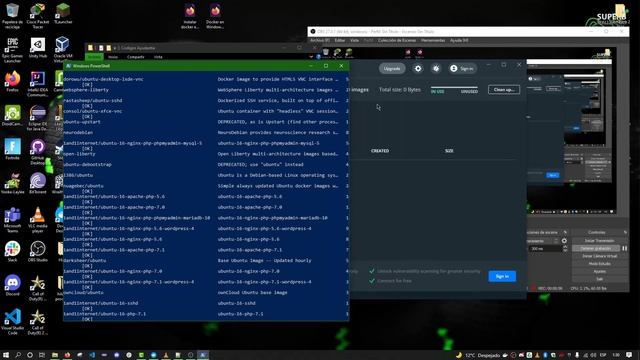The height and width of the screenshot is (360, 640).
Task: Click Ajustes in OBS controls
Action: coord(600,271)
